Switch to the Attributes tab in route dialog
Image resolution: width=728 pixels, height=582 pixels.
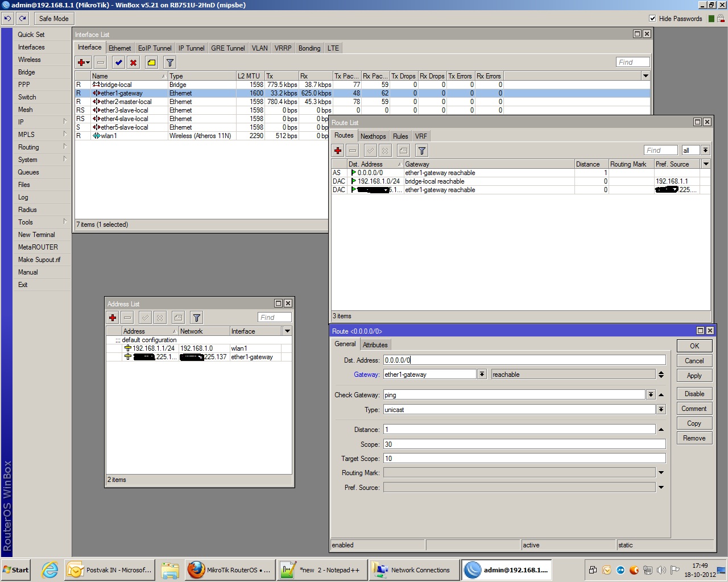pos(375,345)
